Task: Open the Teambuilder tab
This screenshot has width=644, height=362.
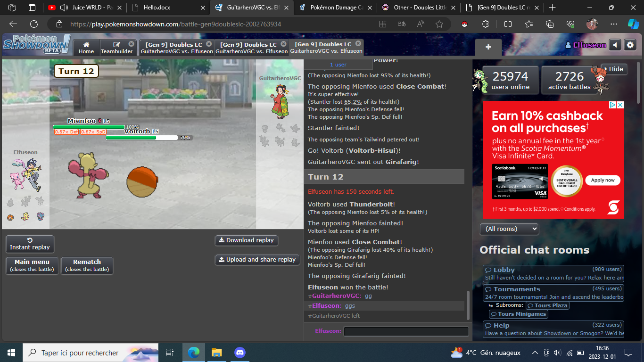Action: pos(117,48)
